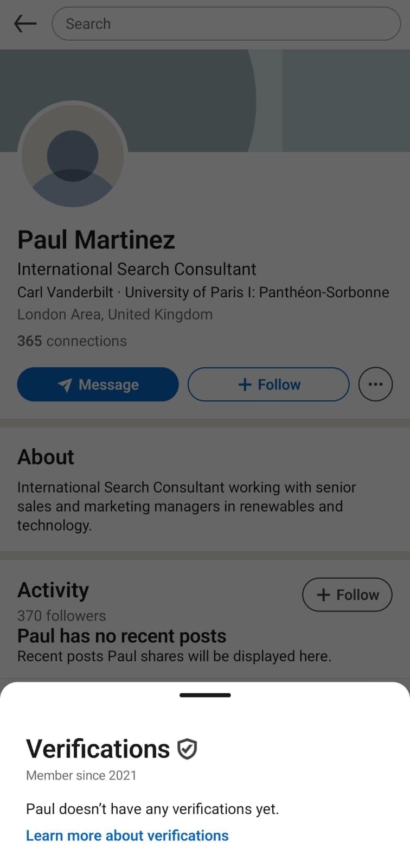Tap the 370 followers text
This screenshot has width=410, height=868.
(62, 616)
